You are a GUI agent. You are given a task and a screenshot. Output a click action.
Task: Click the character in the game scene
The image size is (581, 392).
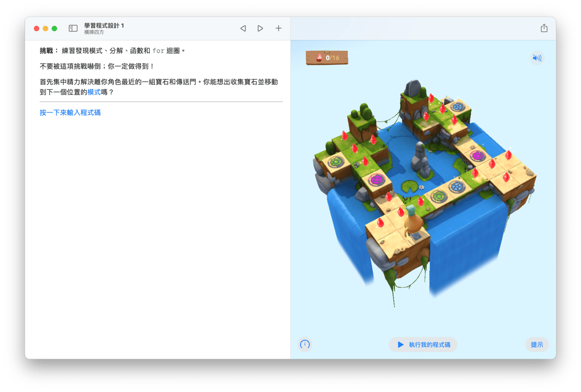[x=412, y=222]
